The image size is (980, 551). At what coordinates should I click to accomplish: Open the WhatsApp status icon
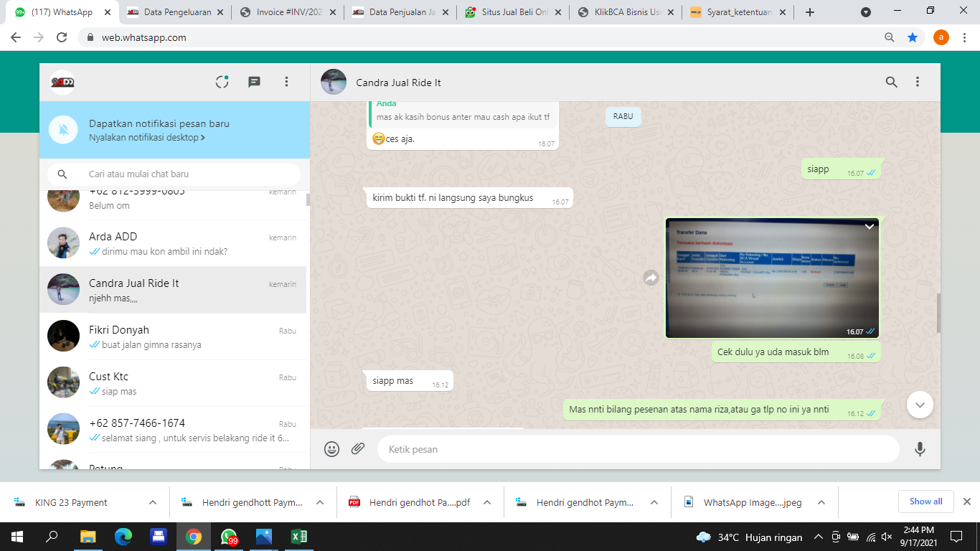tap(222, 82)
